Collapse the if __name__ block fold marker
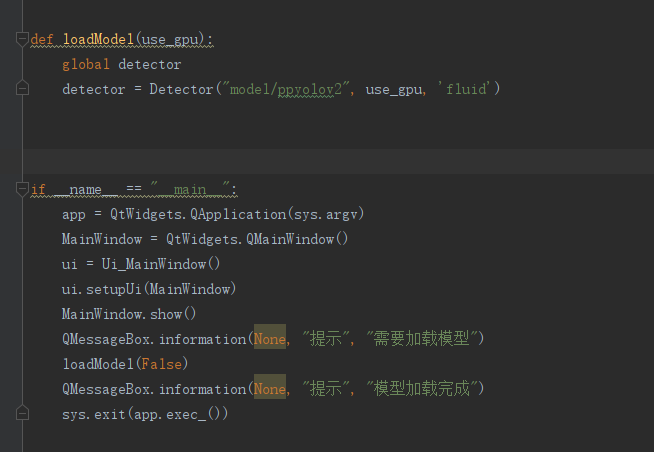654x452 pixels. pyautogui.click(x=22, y=189)
